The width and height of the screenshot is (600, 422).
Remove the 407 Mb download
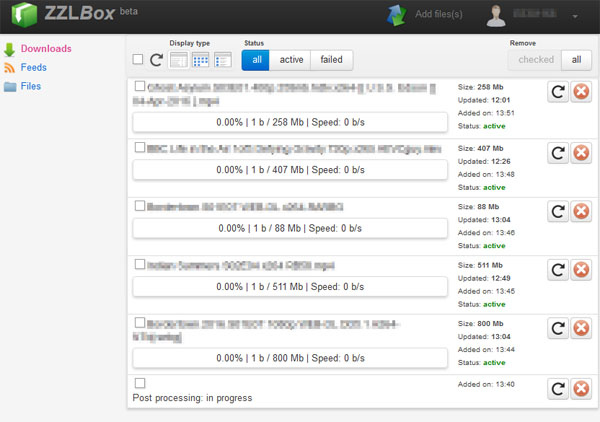pos(582,154)
